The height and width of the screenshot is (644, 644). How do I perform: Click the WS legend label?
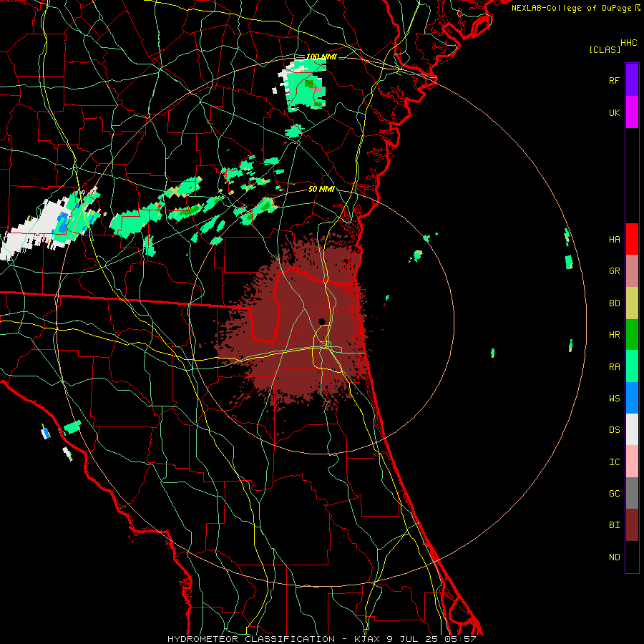click(x=615, y=398)
